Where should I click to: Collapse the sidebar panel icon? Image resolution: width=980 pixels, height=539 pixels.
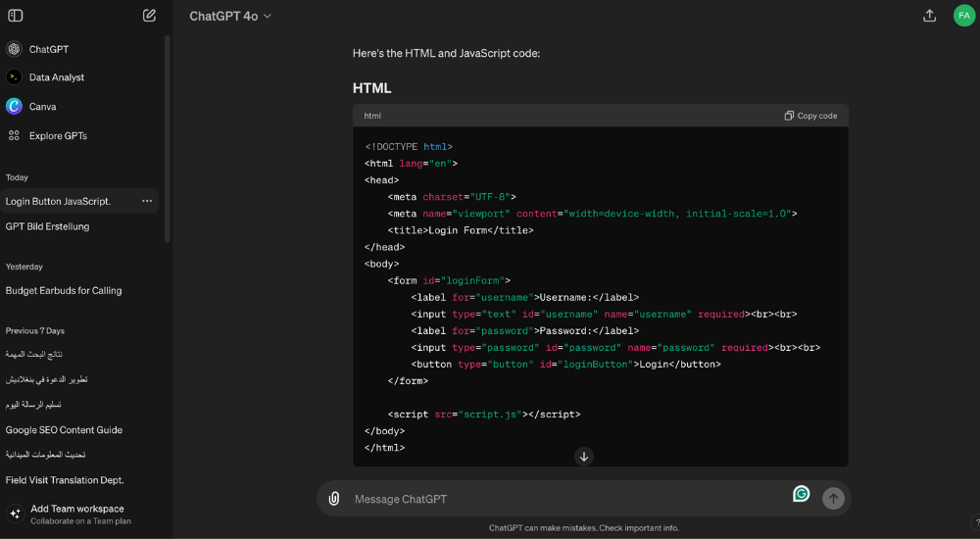[x=15, y=16]
